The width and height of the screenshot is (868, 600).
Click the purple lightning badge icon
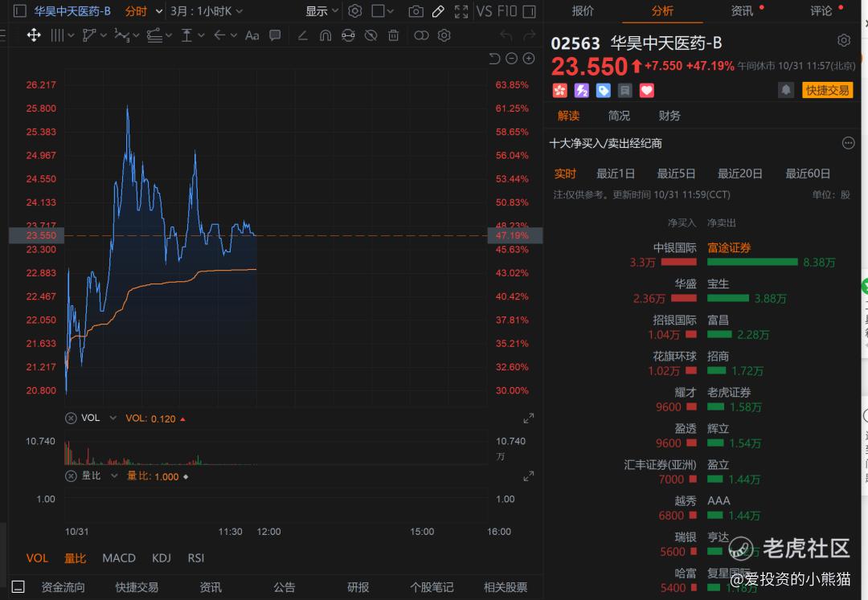click(581, 90)
